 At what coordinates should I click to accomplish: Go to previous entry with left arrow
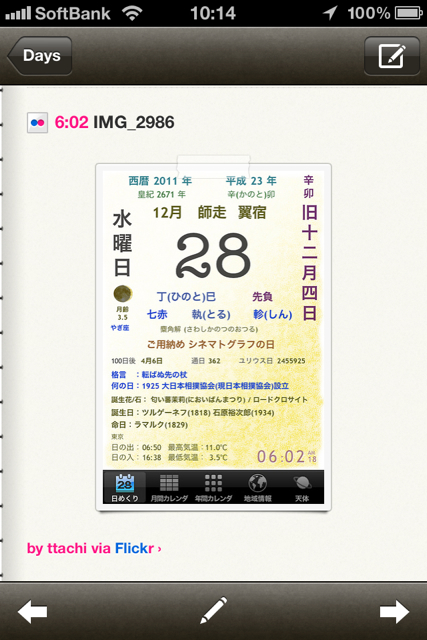click(33, 611)
